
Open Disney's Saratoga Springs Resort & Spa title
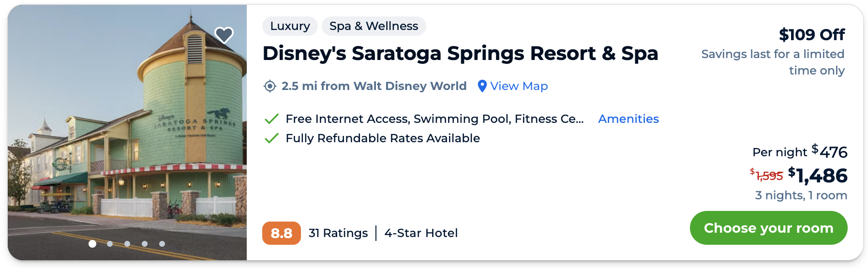click(460, 53)
